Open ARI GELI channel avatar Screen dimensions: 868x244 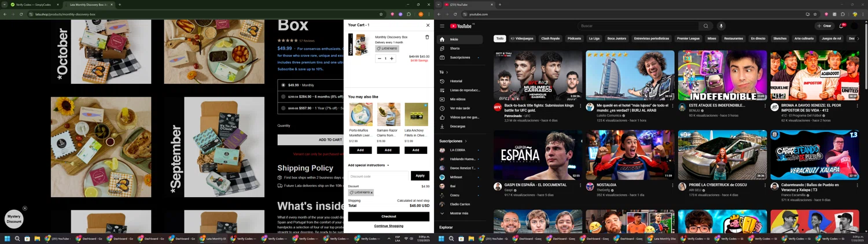pos(682,187)
